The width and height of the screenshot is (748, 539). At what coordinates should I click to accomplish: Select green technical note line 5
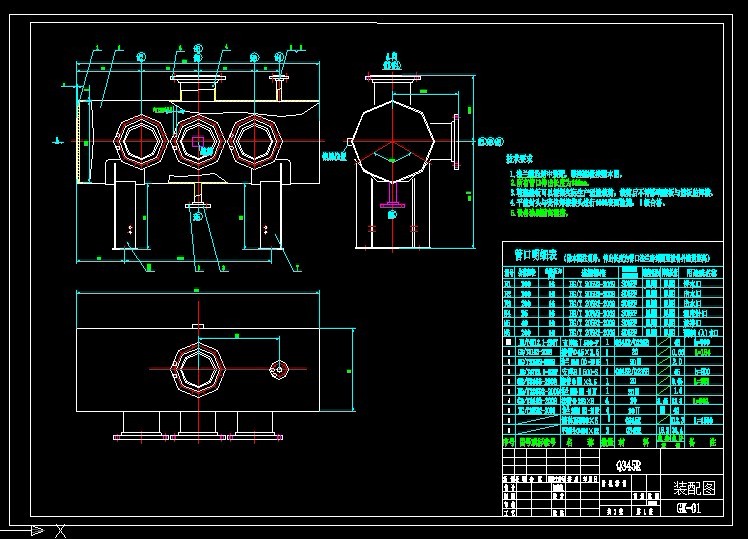pos(539,213)
